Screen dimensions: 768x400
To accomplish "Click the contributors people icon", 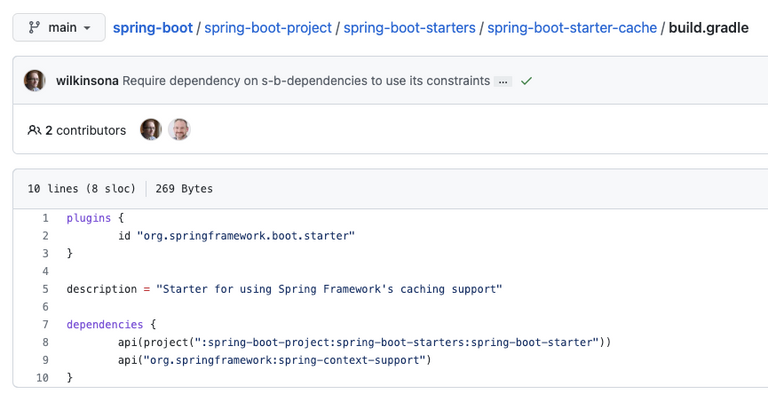I will pos(34,130).
